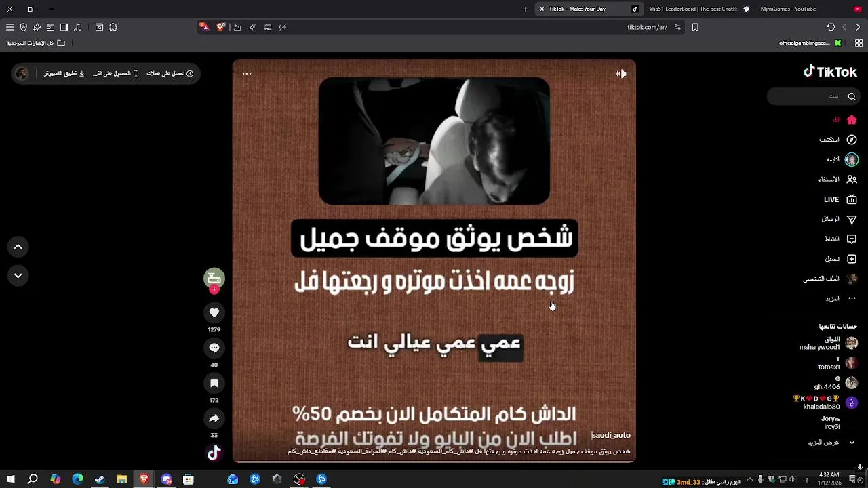Close the TikTok browser tab
868x488 pixels.
coord(541,9)
